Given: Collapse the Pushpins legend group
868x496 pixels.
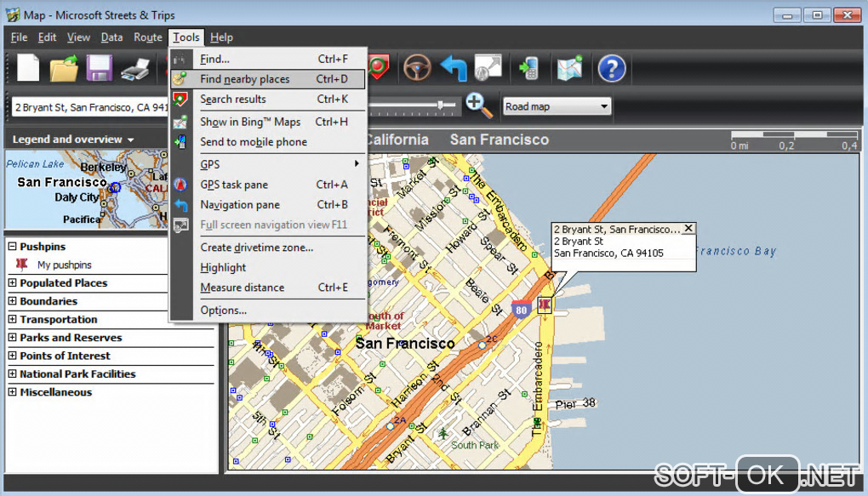Looking at the screenshot, I should point(12,246).
